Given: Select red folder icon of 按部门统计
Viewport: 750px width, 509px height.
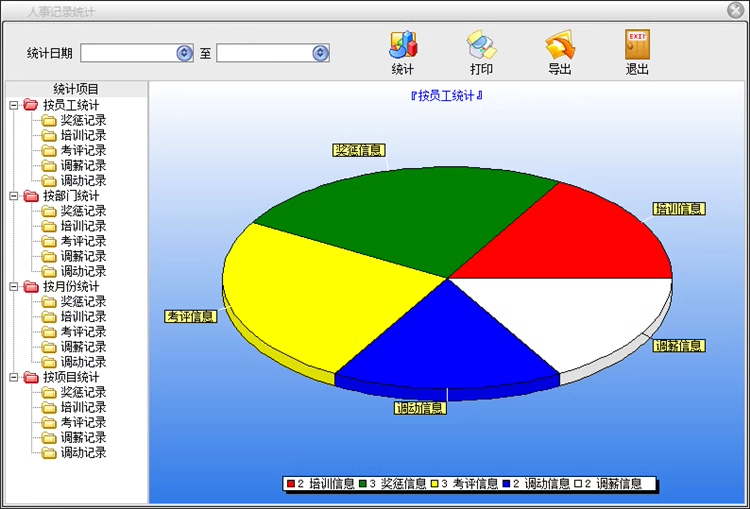Looking at the screenshot, I should coord(31,195).
